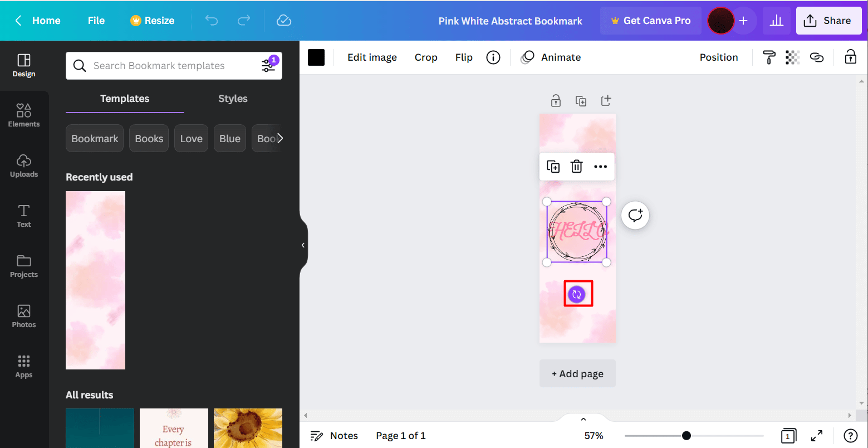Click the 57% zoom level

(594, 436)
